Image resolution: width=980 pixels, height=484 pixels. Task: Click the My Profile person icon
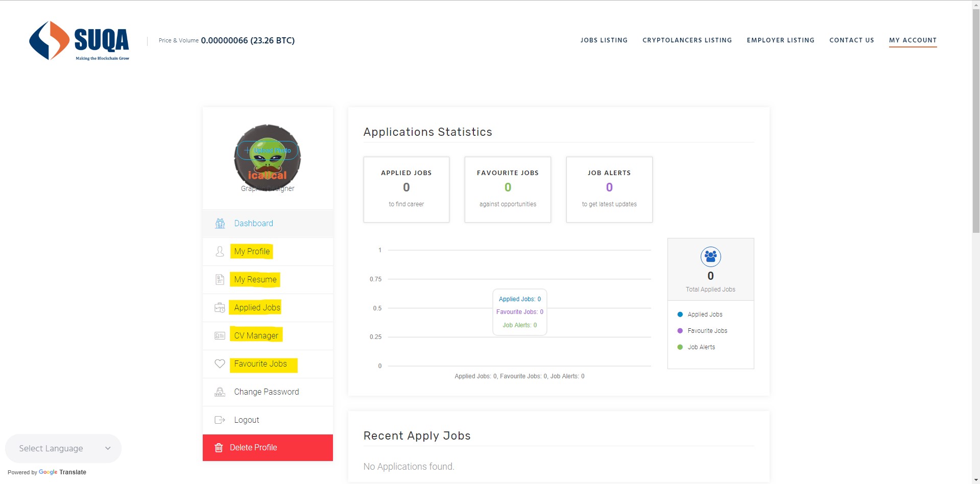click(220, 251)
